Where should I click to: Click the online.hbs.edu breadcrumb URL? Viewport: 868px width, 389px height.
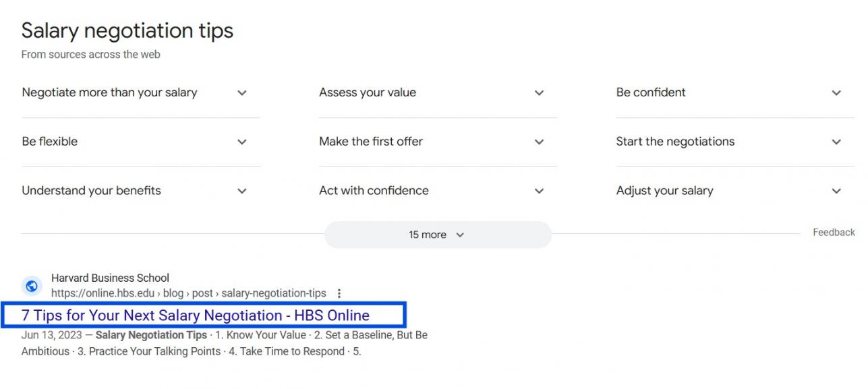click(x=189, y=293)
